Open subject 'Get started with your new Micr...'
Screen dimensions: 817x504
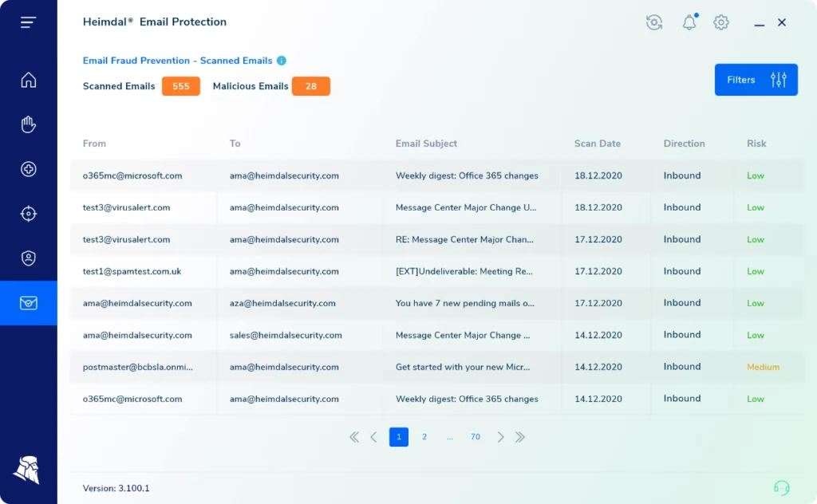pos(463,367)
